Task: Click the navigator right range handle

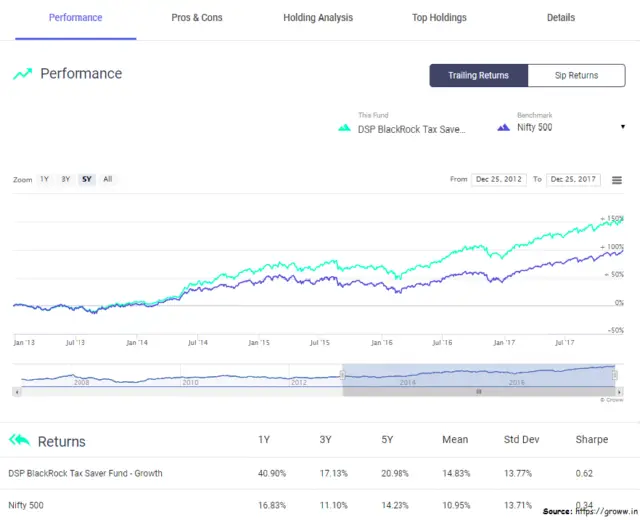Action: (x=615, y=375)
